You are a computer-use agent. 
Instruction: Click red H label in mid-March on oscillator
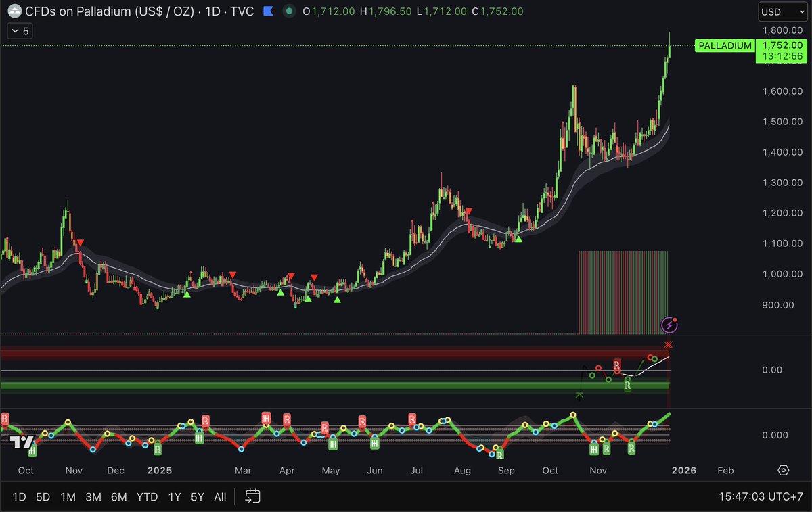(x=267, y=419)
